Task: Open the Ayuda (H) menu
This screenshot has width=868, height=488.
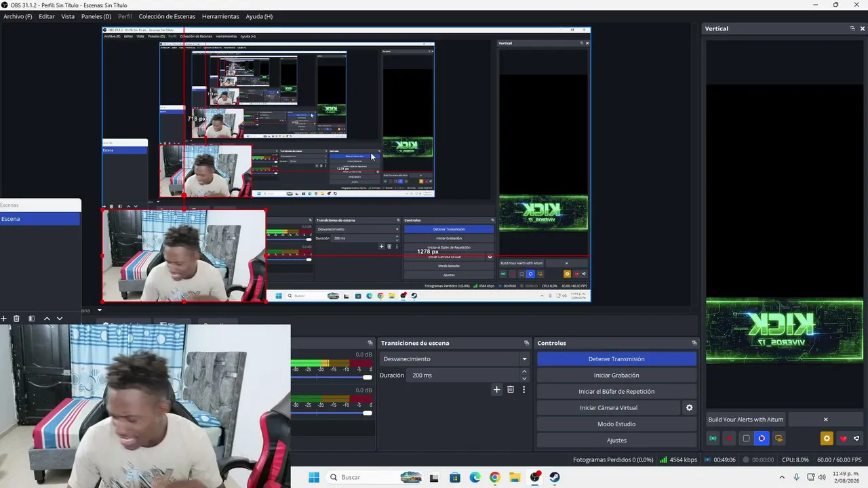Action: (259, 16)
